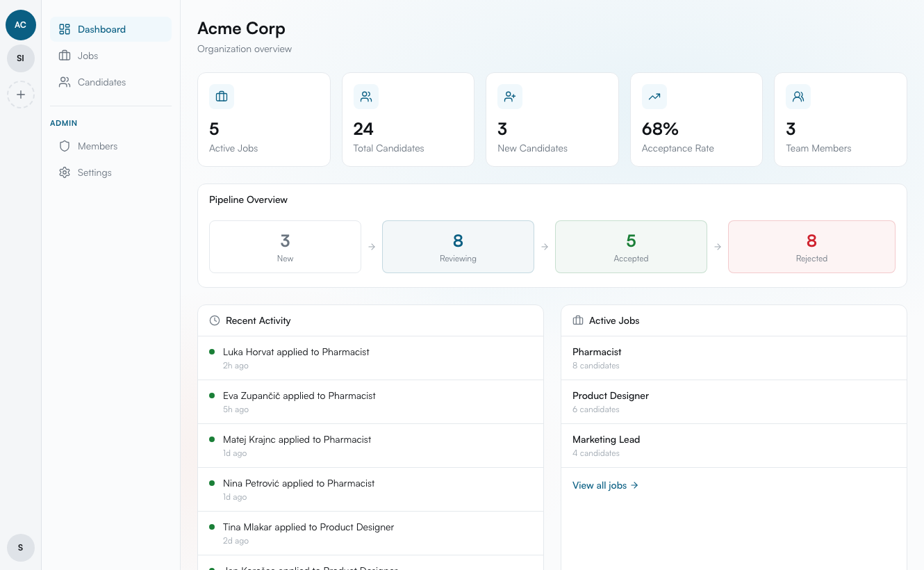
Task: Open the Team Members stat card
Action: pyautogui.click(x=841, y=120)
